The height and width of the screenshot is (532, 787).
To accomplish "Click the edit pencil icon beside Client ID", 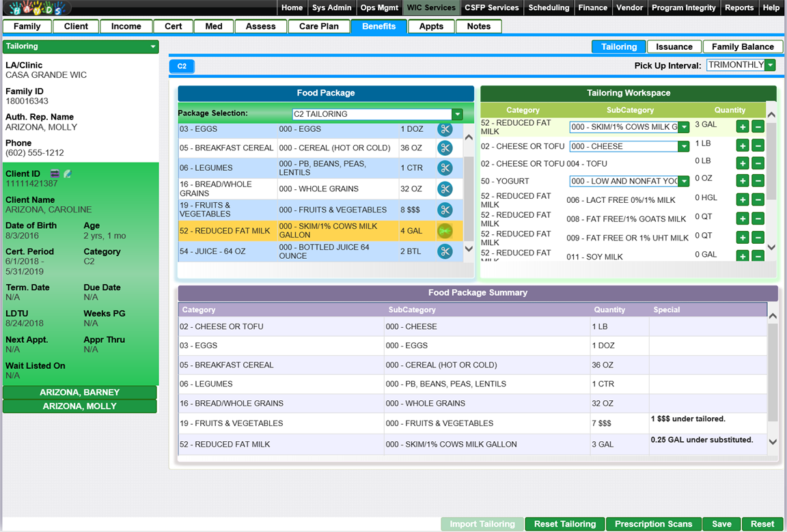I will coord(67,174).
